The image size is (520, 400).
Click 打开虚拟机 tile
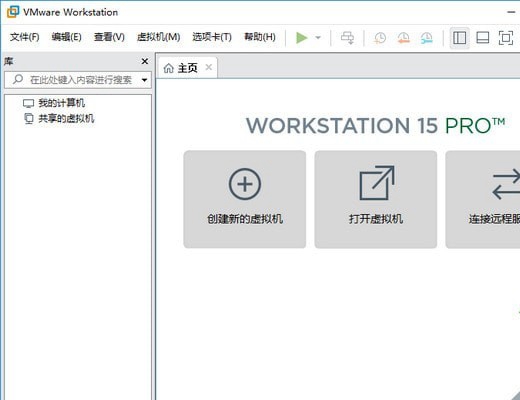coord(376,199)
